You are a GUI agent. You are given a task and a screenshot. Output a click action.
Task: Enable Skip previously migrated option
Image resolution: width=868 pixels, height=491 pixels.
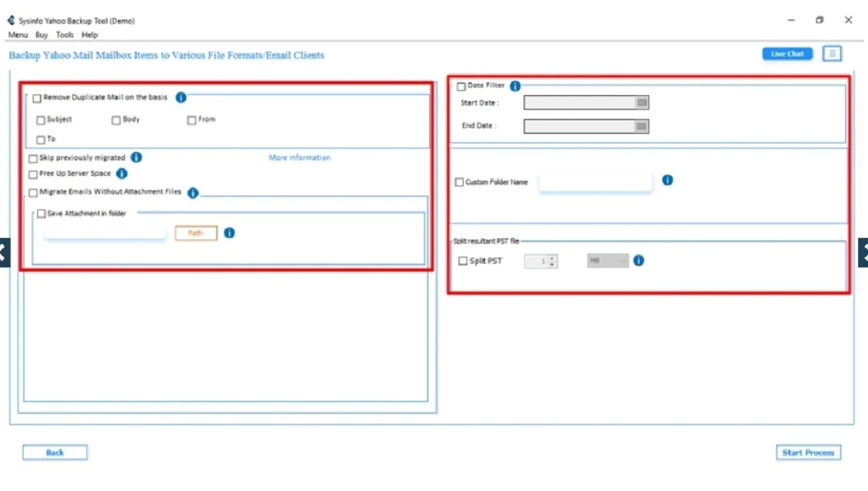pos(33,159)
